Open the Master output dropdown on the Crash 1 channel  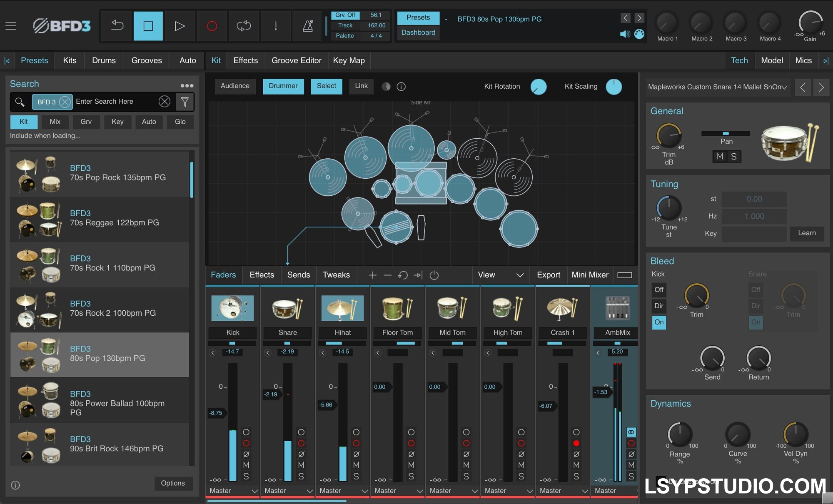click(x=562, y=491)
